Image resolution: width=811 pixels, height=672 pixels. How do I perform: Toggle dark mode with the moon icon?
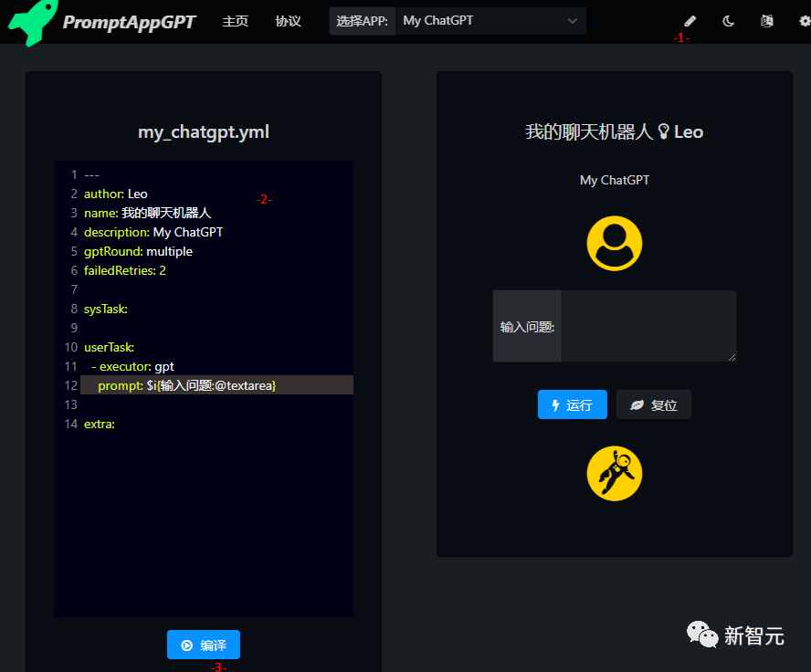pyautogui.click(x=728, y=20)
